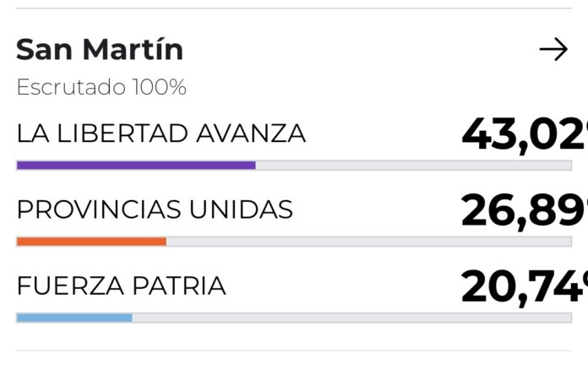Image resolution: width=588 pixels, height=375 pixels.
Task: Click the arrow icon beside San Martín
Action: (x=553, y=51)
